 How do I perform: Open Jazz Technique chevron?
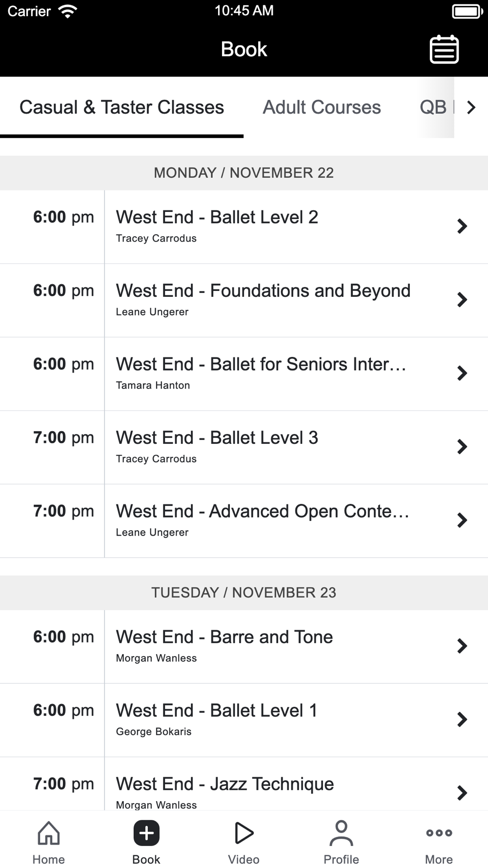pos(462,792)
